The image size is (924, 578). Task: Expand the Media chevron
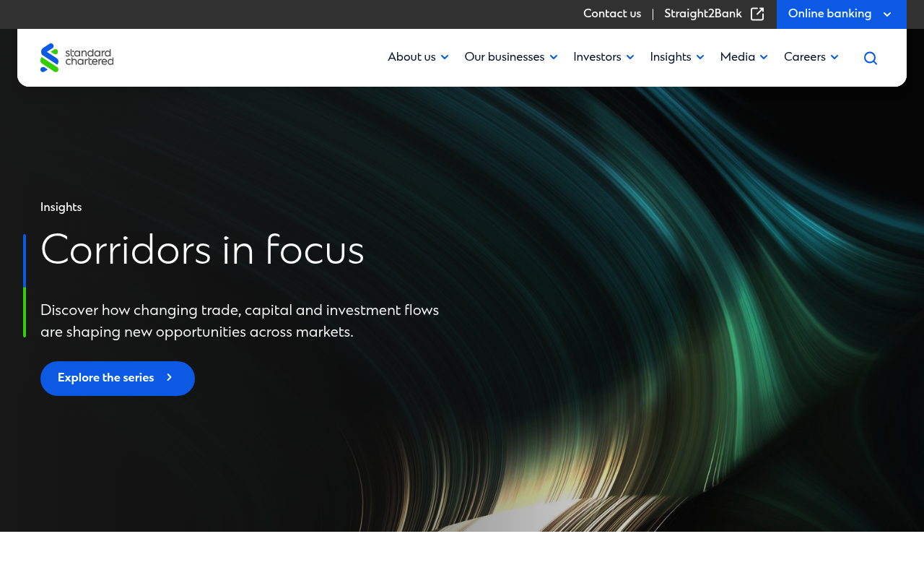[764, 57]
